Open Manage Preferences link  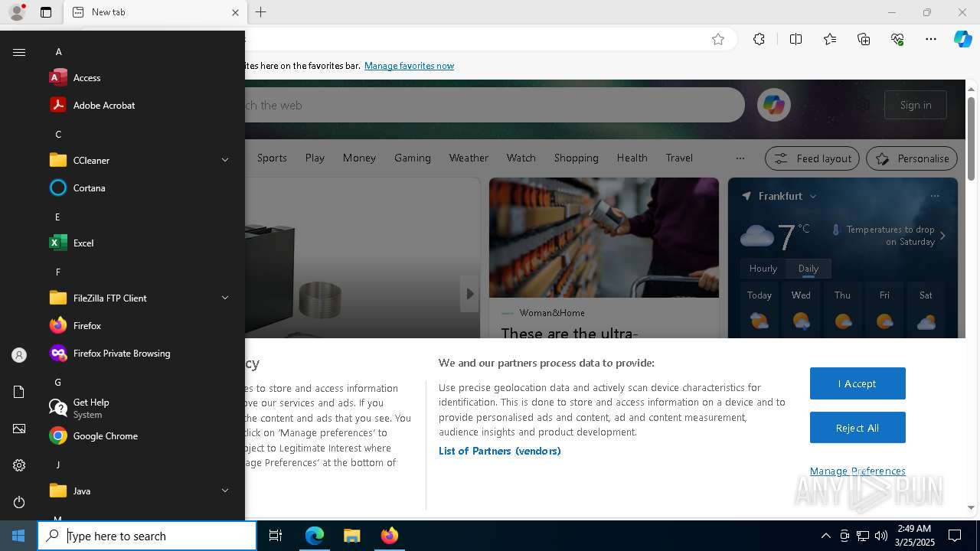pos(857,471)
